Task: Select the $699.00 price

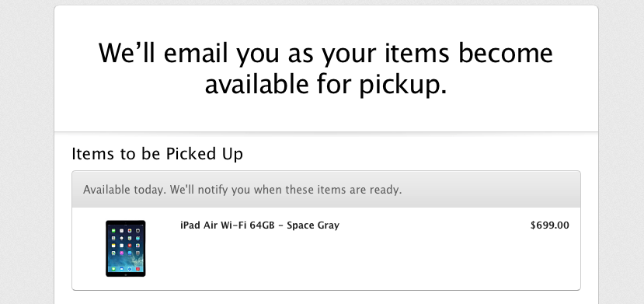Action: pos(549,225)
